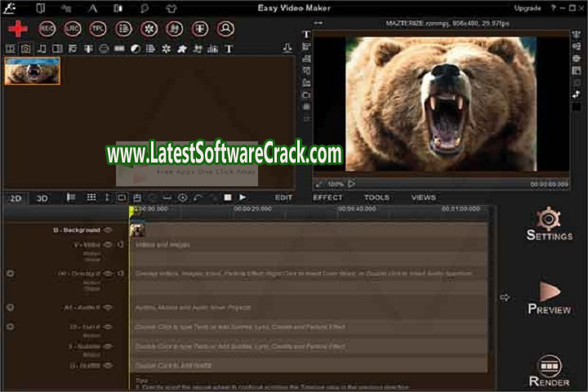Click the REC record button
The image size is (588, 392).
click(x=47, y=29)
